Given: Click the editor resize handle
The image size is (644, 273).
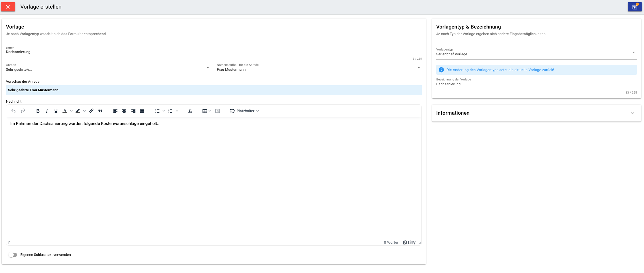Looking at the screenshot, I should click(419, 243).
